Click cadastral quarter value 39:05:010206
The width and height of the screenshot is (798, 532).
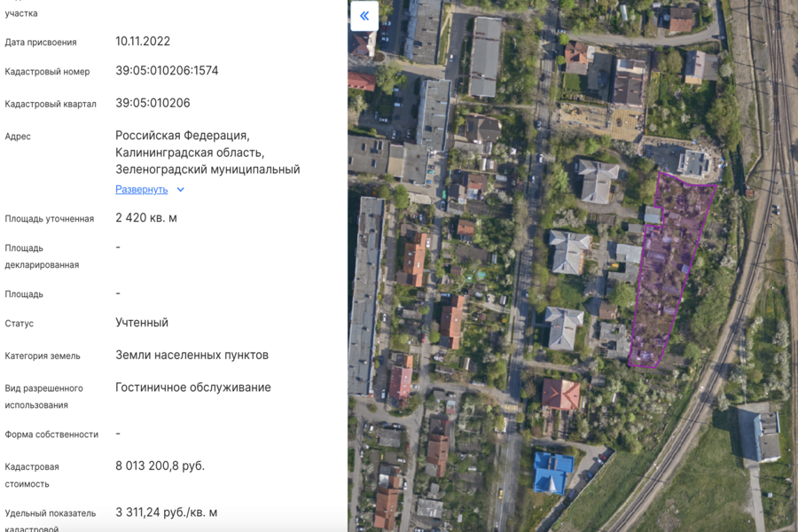[x=153, y=103]
